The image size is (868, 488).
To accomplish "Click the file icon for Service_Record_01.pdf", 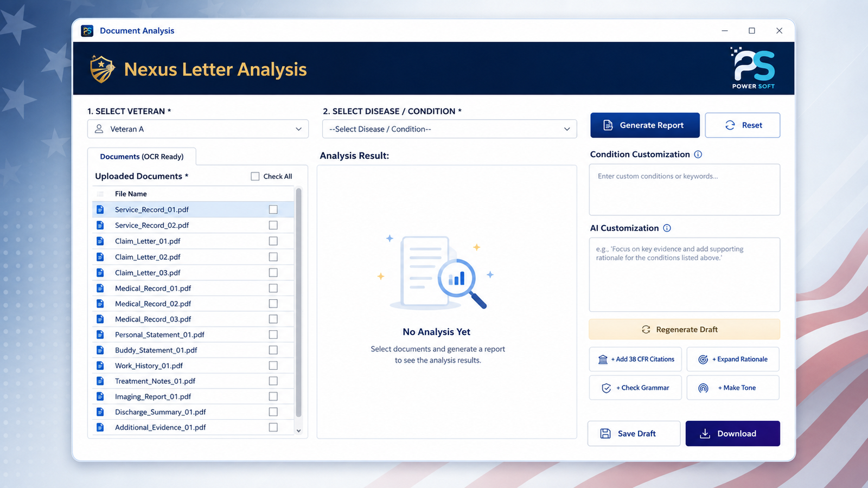I will click(100, 209).
